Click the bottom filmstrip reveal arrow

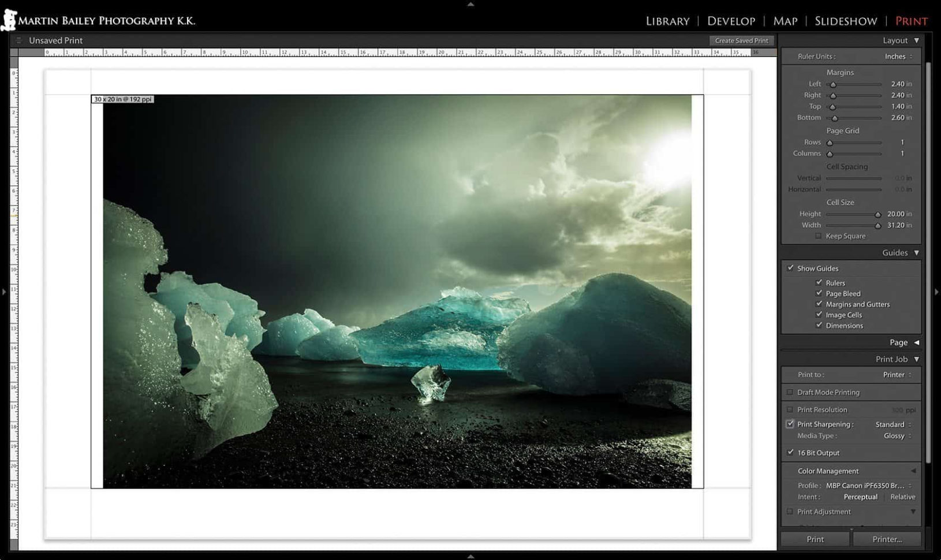tap(470, 556)
